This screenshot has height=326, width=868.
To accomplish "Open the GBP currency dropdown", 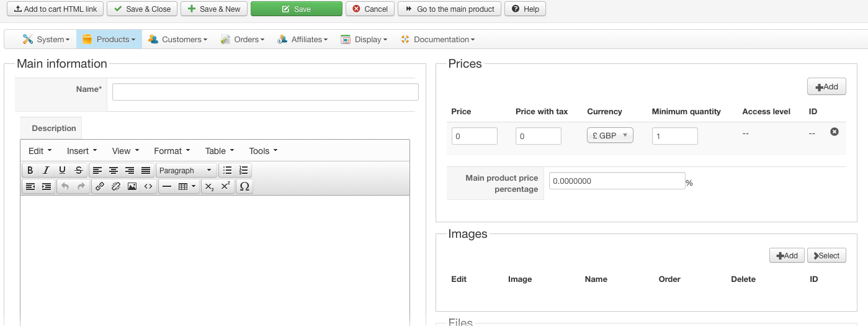I will pos(610,135).
